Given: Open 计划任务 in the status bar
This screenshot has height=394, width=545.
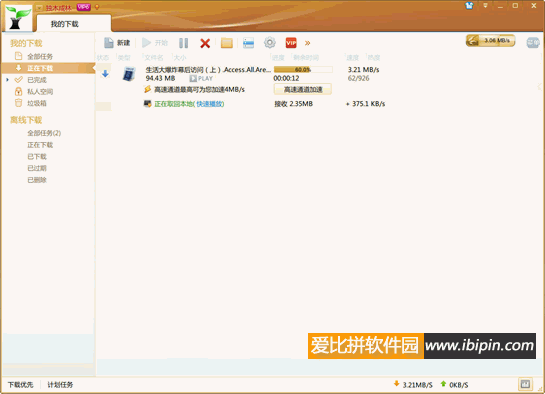Looking at the screenshot, I should (x=60, y=385).
